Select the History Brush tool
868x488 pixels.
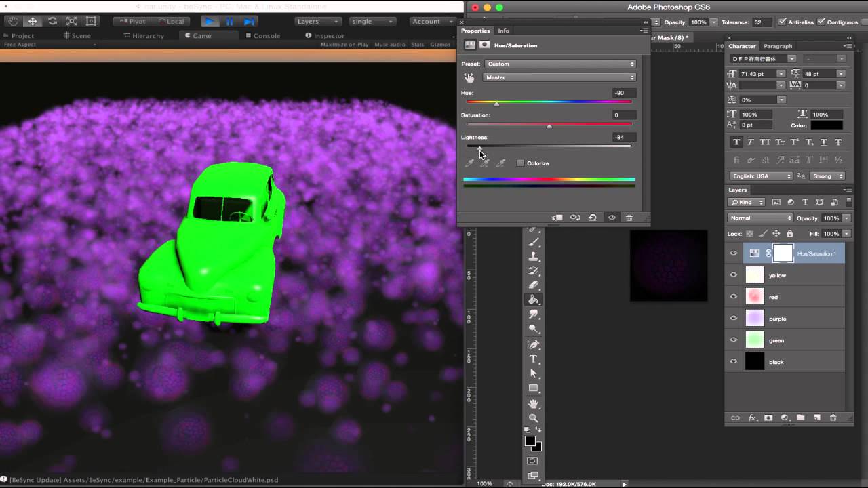tap(534, 270)
